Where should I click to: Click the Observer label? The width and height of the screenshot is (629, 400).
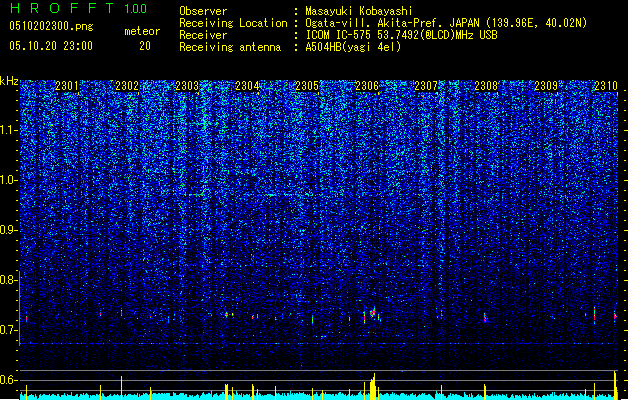203,11
